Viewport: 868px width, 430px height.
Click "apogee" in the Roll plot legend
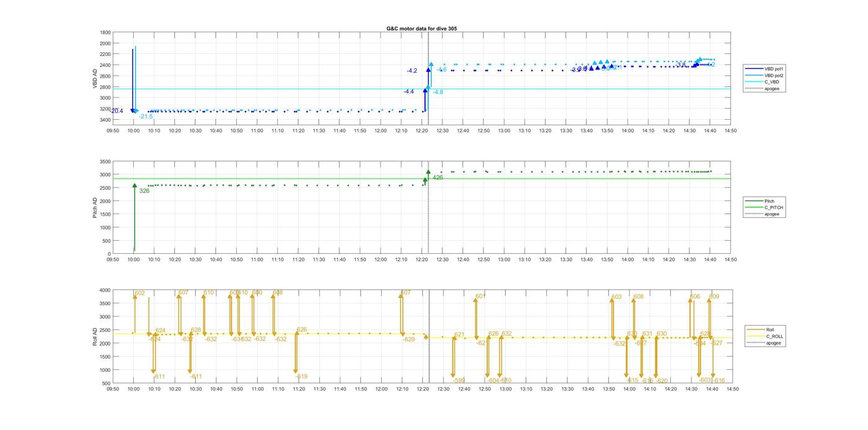(774, 343)
